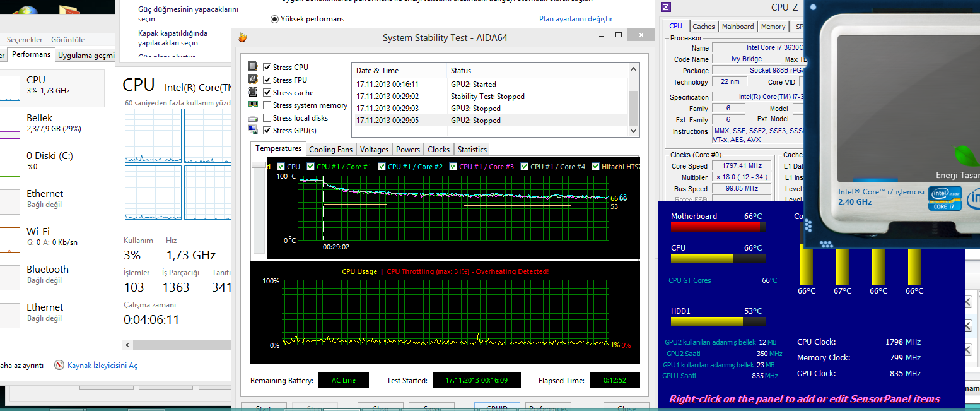Screen dimensions: 980x411
Task: Click the red Motherboard temperature bar
Action: pyautogui.click(x=718, y=227)
